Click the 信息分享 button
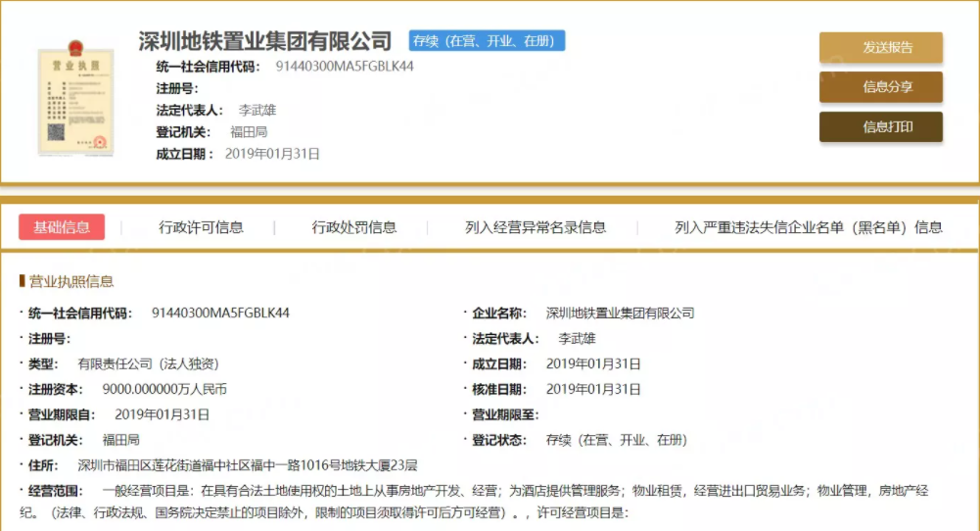980x531 pixels. (x=880, y=87)
